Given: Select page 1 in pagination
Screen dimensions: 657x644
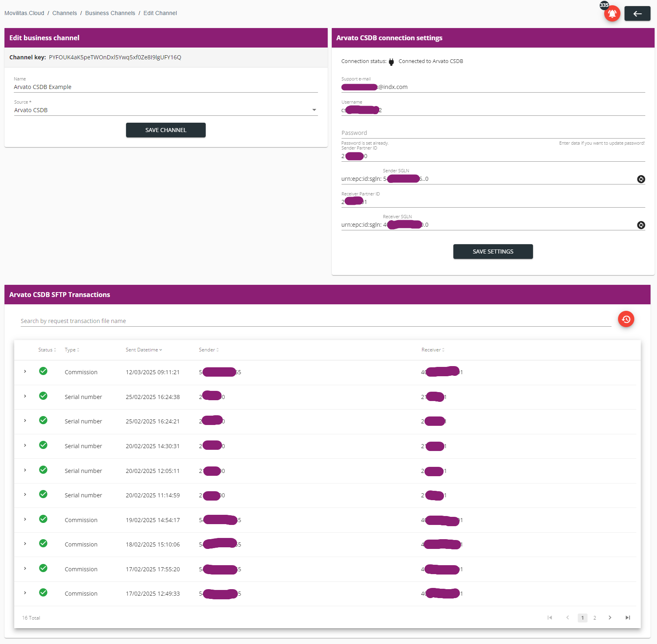Looking at the screenshot, I should point(582,618).
